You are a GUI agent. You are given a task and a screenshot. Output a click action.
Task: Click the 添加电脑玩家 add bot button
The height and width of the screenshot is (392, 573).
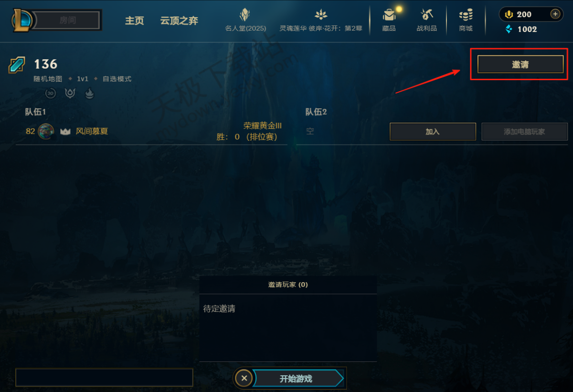524,131
